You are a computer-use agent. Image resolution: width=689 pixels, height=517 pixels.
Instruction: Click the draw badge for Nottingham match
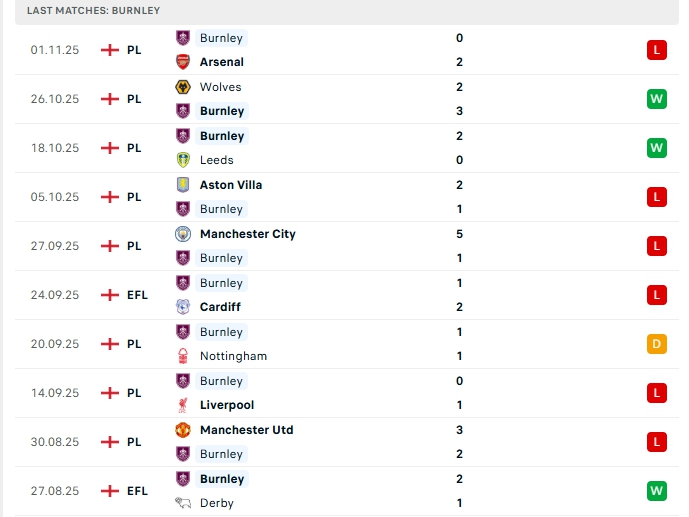[656, 344]
